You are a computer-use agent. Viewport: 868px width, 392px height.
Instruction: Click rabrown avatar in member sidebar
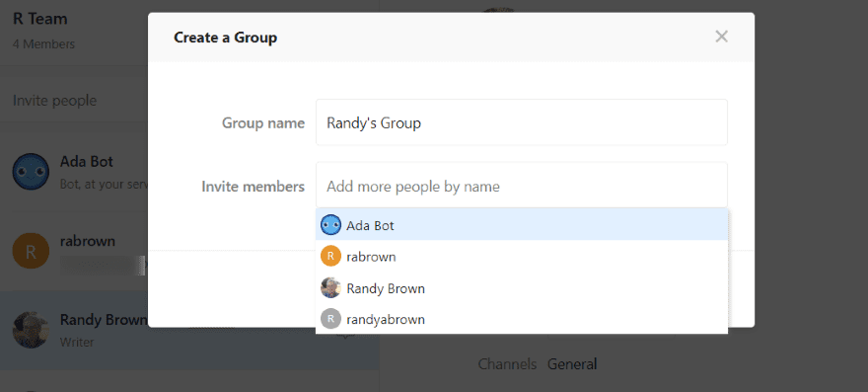(31, 251)
